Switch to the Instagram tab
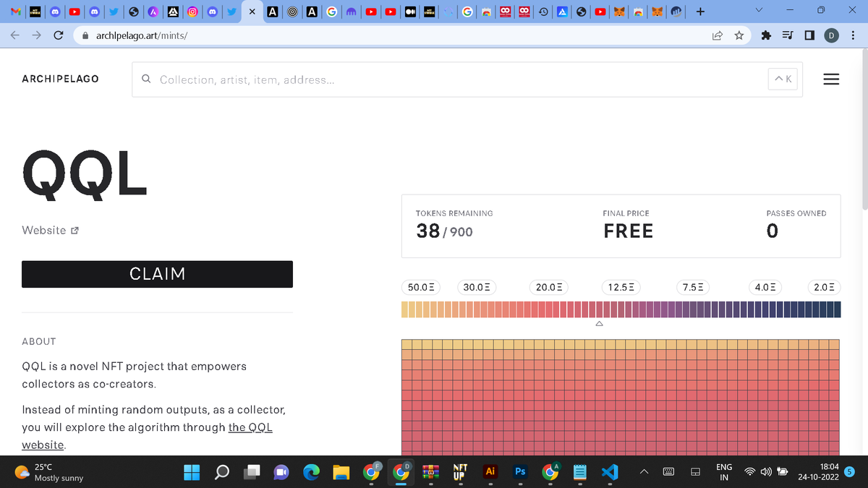 coord(192,12)
